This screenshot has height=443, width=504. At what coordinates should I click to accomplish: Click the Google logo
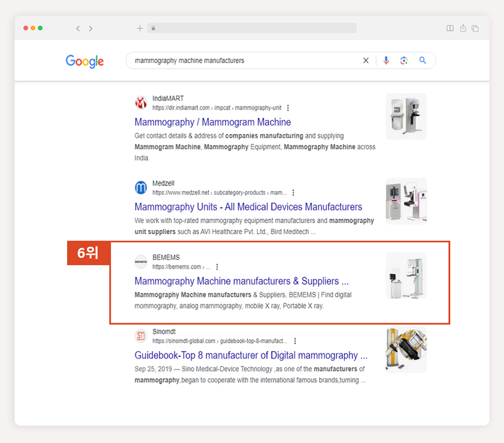pyautogui.click(x=85, y=61)
